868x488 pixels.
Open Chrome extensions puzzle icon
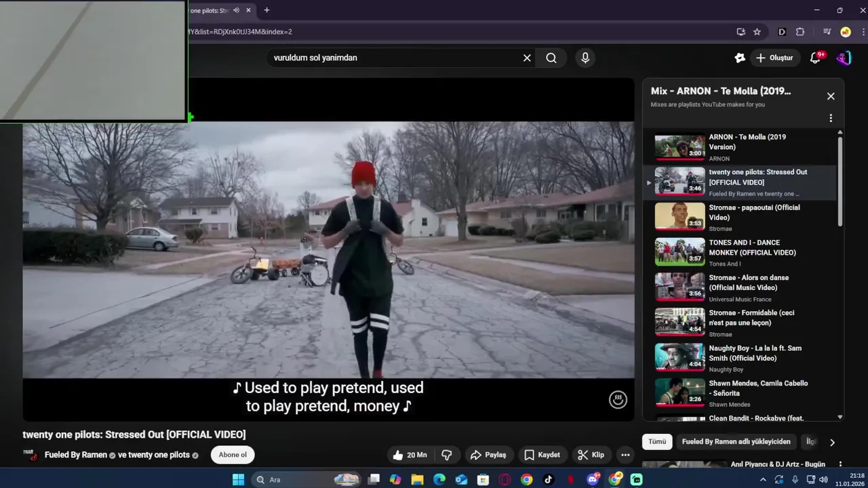[800, 32]
